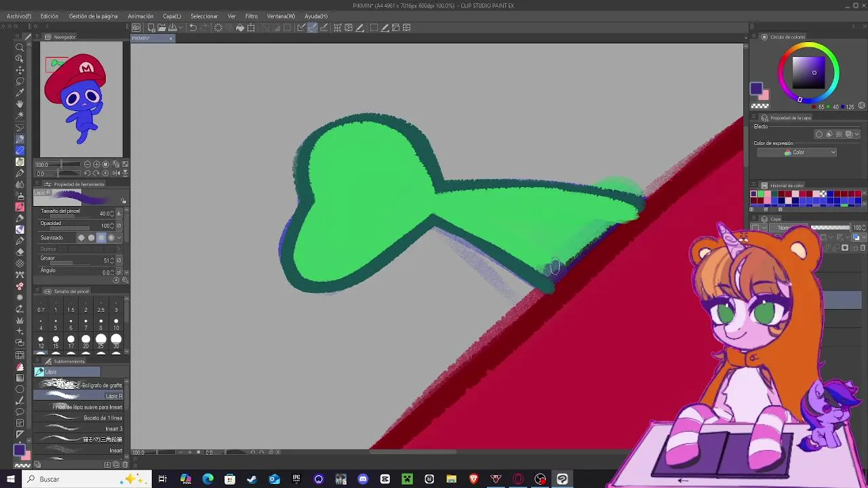The width and height of the screenshot is (868, 488).
Task: Click the Fill bucket command icon
Action: (x=240, y=28)
